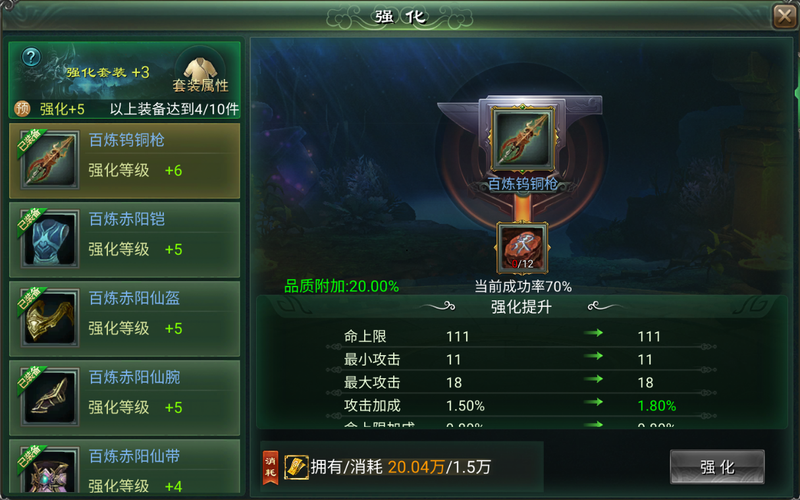Click the 百炼钨铜枪 spear icon in list
800x500 pixels.
pos(49,160)
